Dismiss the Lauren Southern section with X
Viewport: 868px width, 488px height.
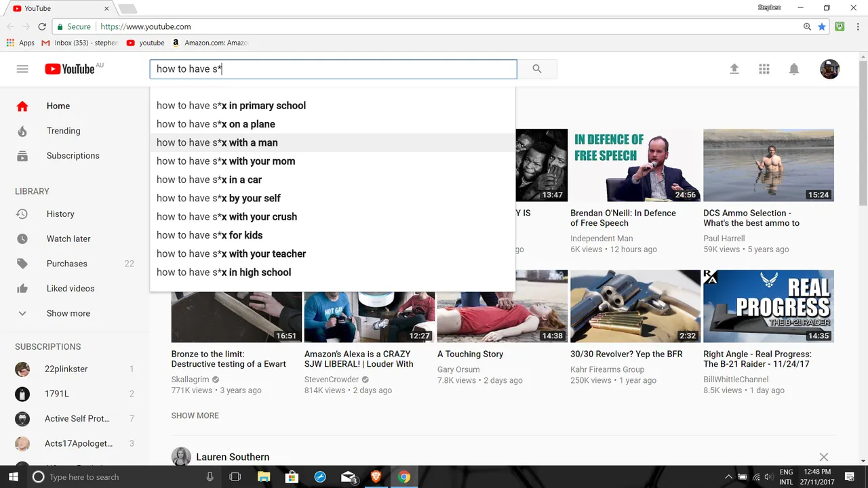click(x=823, y=457)
